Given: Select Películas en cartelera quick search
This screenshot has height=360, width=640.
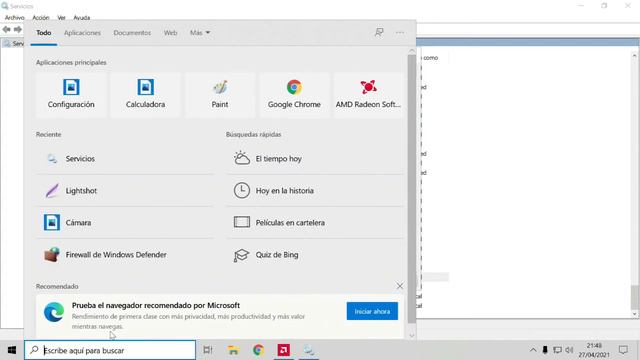Looking at the screenshot, I should tap(315, 222).
